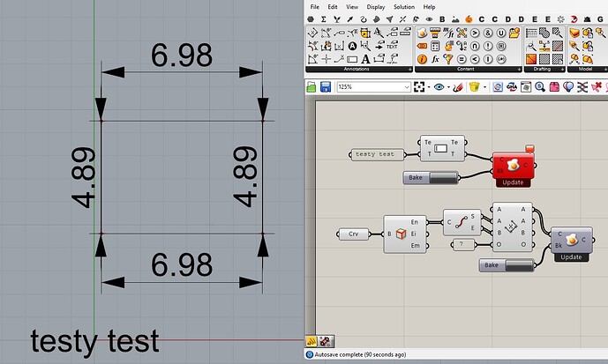Select the equals sign icon in Content panel
The width and height of the screenshot is (608, 364).
(462, 59)
